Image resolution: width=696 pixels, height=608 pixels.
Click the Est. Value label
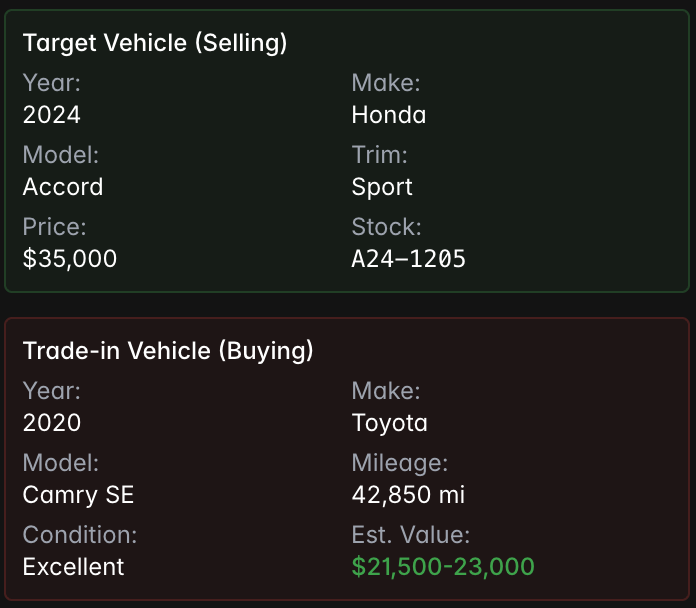point(411,535)
